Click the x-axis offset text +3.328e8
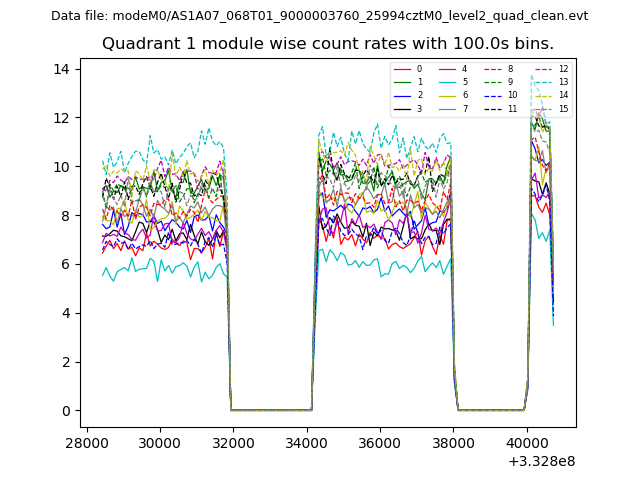 click(x=542, y=461)
